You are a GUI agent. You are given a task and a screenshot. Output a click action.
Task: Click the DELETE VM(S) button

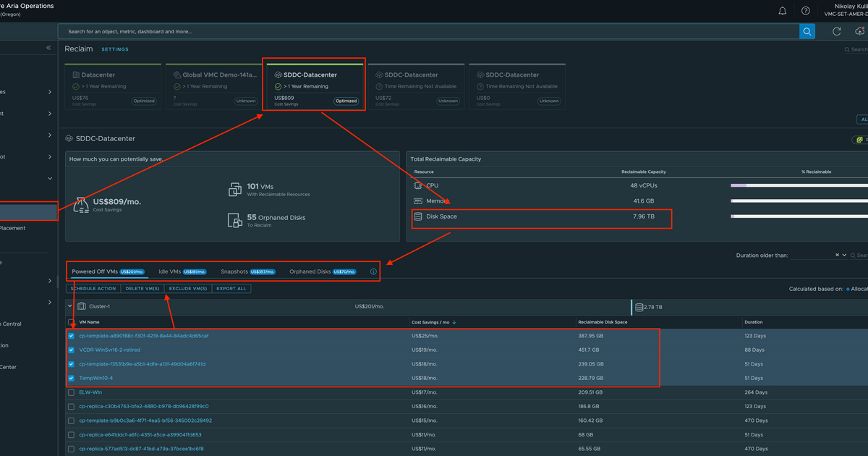point(144,287)
